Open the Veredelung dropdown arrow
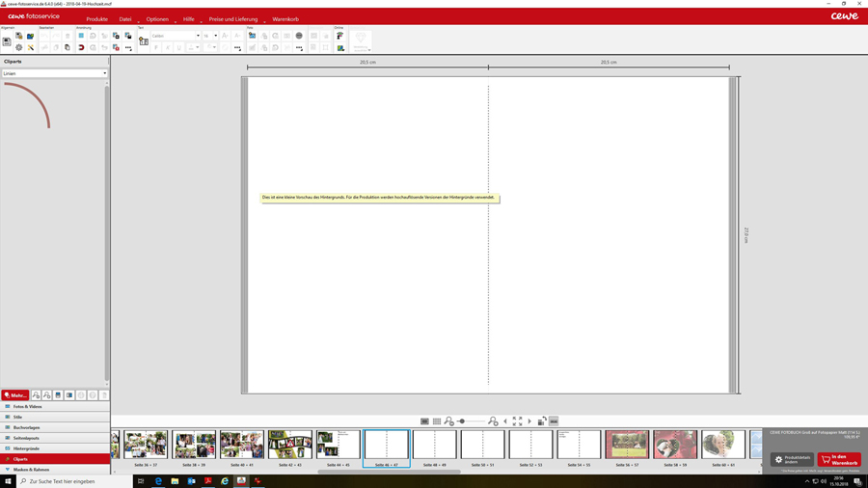This screenshot has width=868, height=488. click(x=369, y=50)
